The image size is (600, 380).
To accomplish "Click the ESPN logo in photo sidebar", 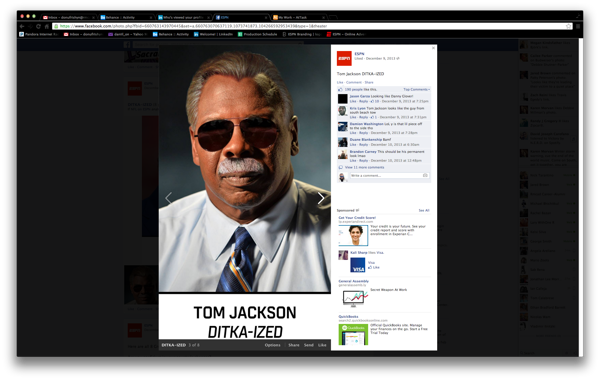I will (344, 59).
